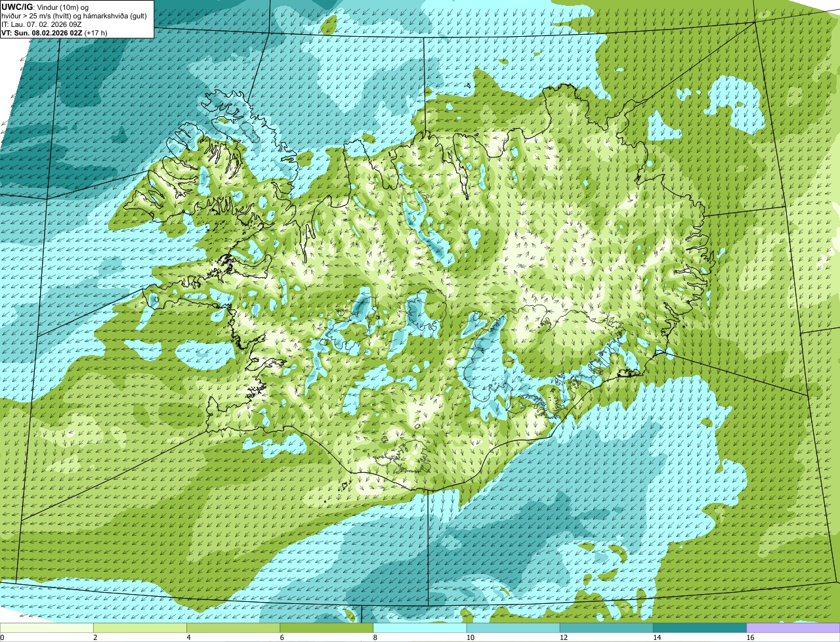Click the olive green 6–8 m/s legend swatch
Screen dimensions: 840x642
click(326, 628)
